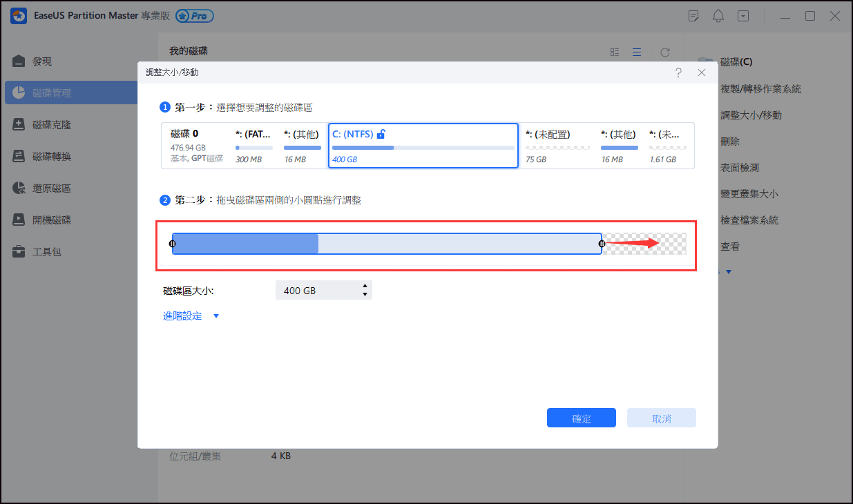Click the 確定 button
Screen dimensions: 853x504
[581, 417]
